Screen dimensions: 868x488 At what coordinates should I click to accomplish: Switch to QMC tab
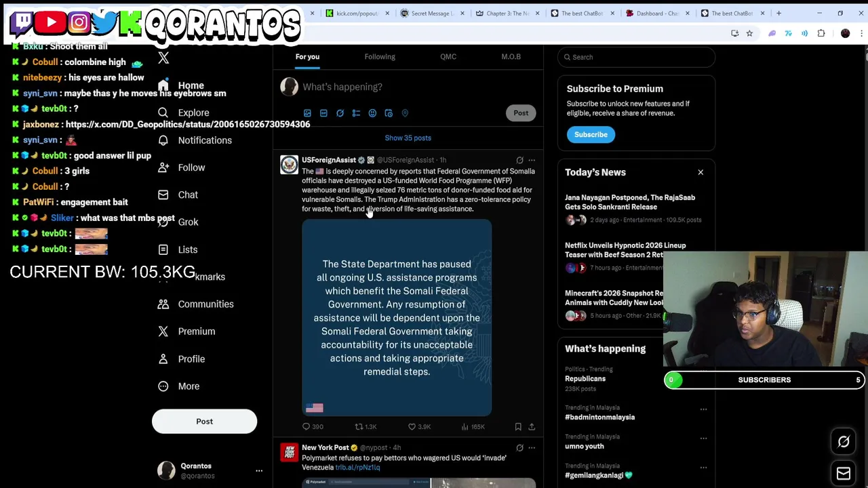(448, 57)
